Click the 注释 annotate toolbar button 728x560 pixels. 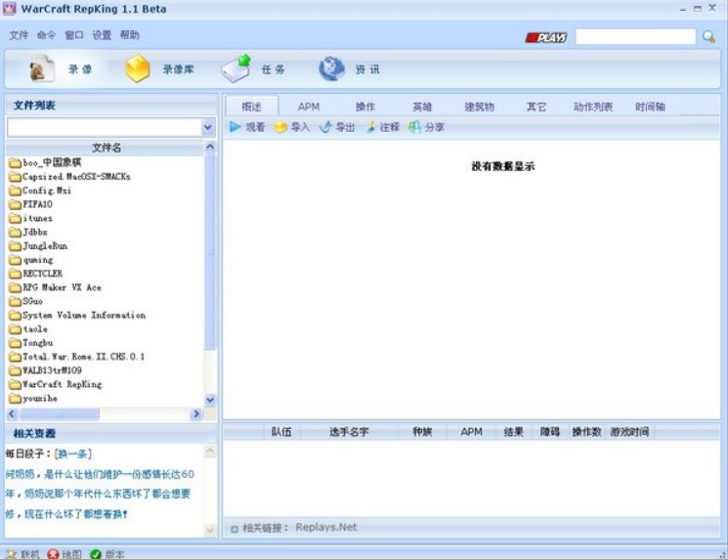(382, 127)
